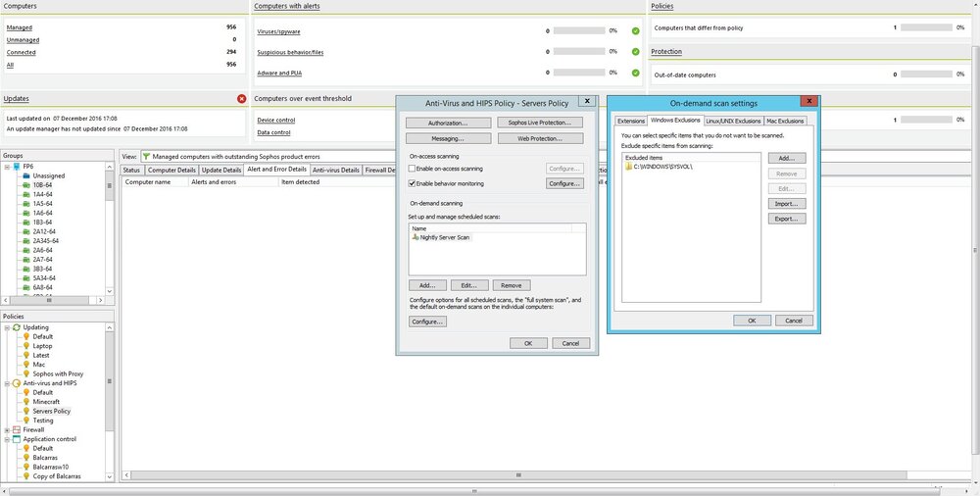Viewport: 980px width, 496px height.
Task: Click the Authorization... button
Action: click(448, 124)
